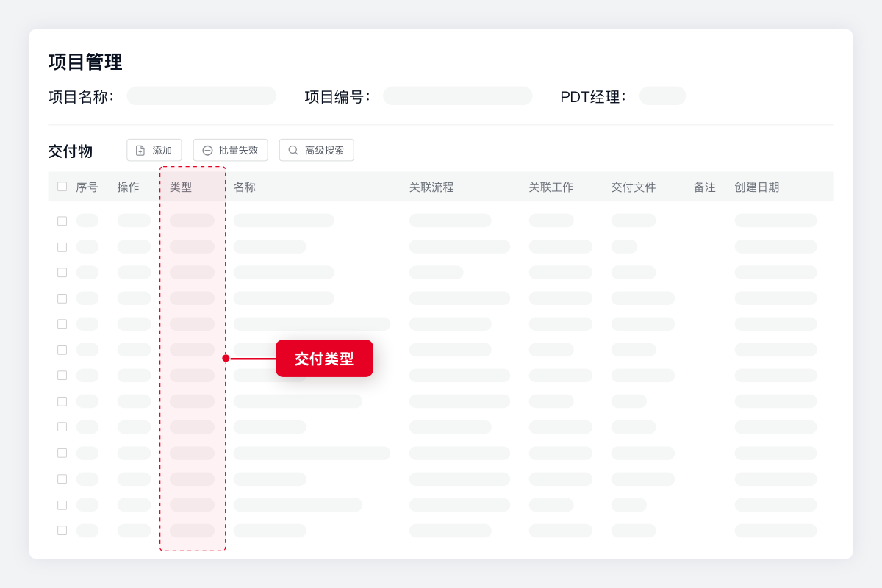The height and width of the screenshot is (588, 882).
Task: Click the 操作 column header
Action: pyautogui.click(x=128, y=187)
